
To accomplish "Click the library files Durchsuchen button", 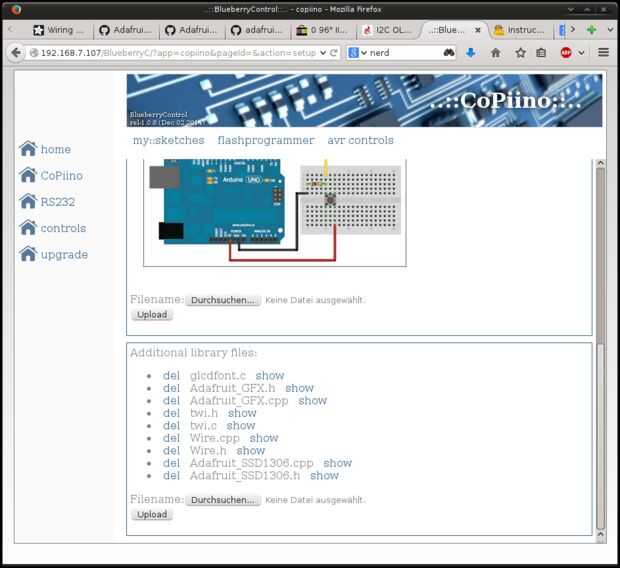I will (x=223, y=500).
